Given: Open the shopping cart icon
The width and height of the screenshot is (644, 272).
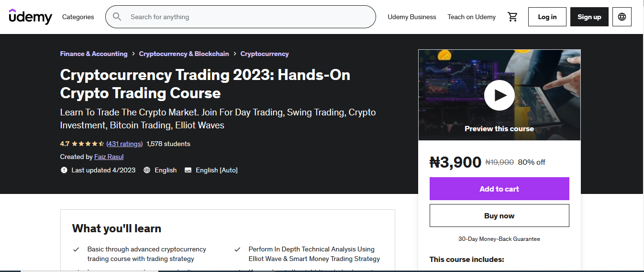Looking at the screenshot, I should click(513, 17).
